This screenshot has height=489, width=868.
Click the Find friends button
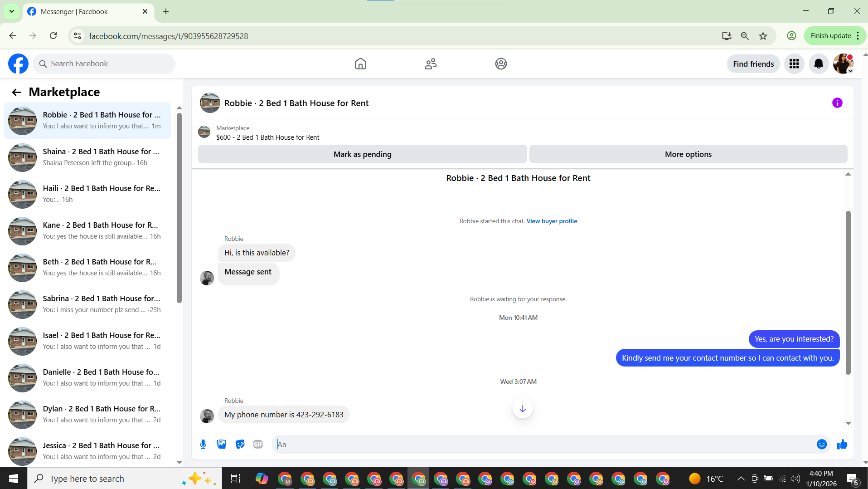tap(753, 64)
